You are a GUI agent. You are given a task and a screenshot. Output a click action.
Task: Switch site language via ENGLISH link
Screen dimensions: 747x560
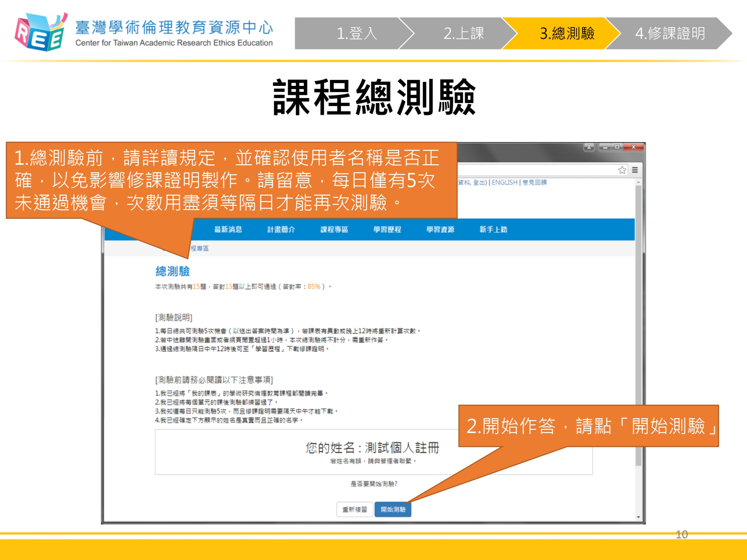pos(504,182)
